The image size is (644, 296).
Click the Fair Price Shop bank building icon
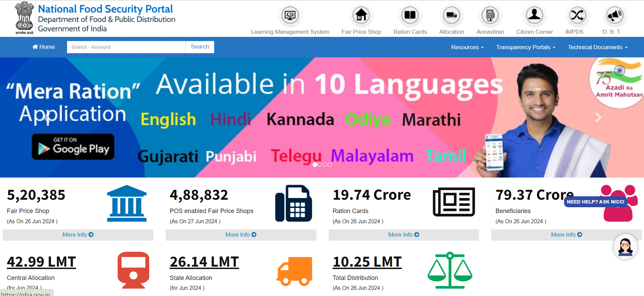coord(127,203)
